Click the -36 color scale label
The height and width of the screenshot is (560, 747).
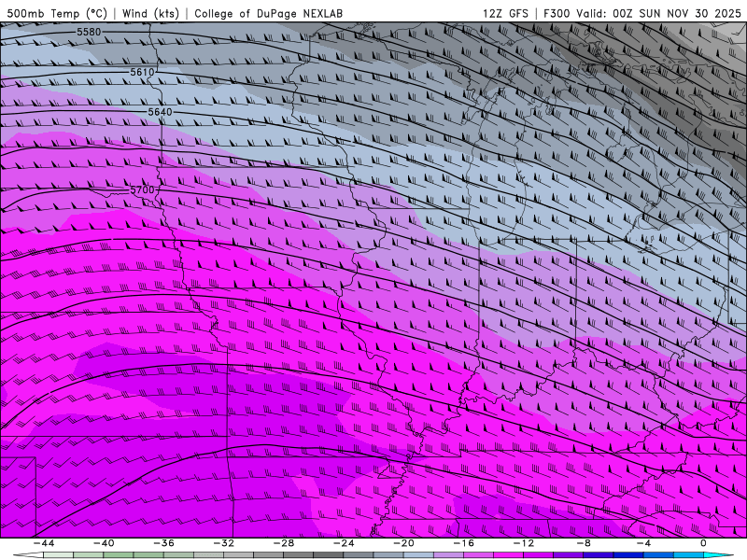tap(164, 543)
